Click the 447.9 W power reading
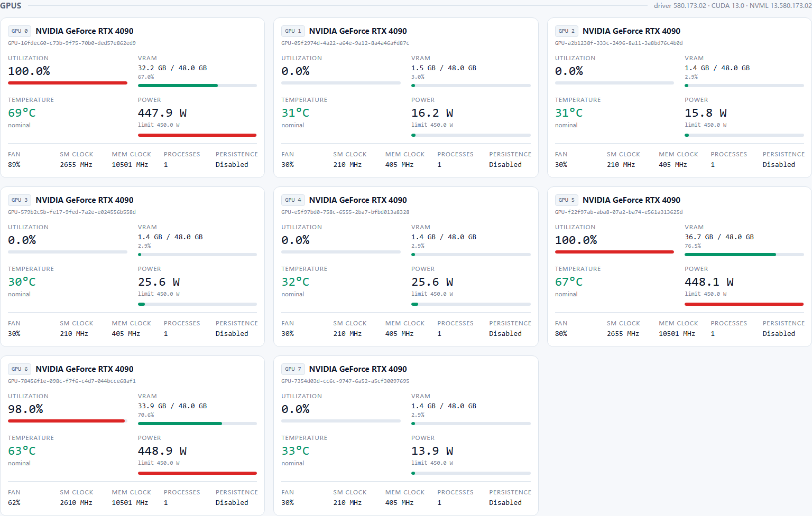Viewport: 812px width, 516px height. coord(162,113)
